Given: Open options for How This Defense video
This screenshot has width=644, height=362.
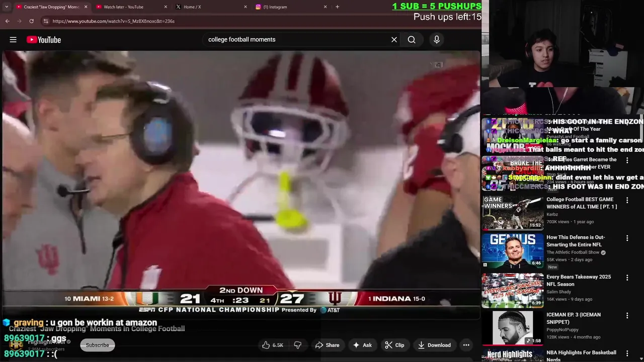Looking at the screenshot, I should 627,238.
